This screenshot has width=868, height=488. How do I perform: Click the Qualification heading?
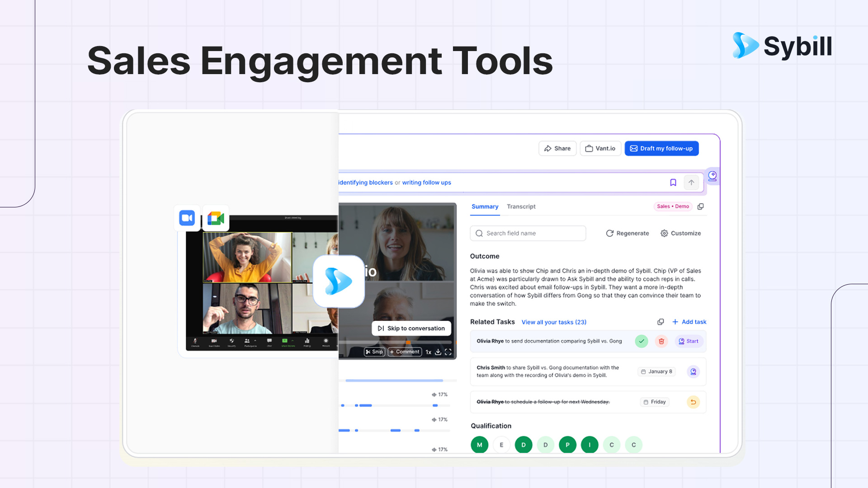(x=491, y=426)
